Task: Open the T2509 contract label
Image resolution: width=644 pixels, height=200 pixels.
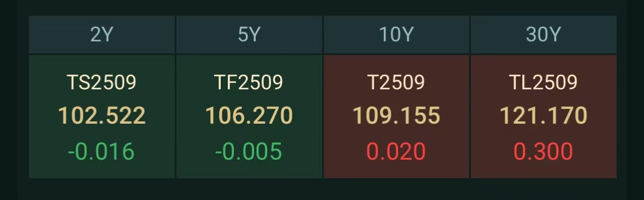Action: tap(397, 82)
